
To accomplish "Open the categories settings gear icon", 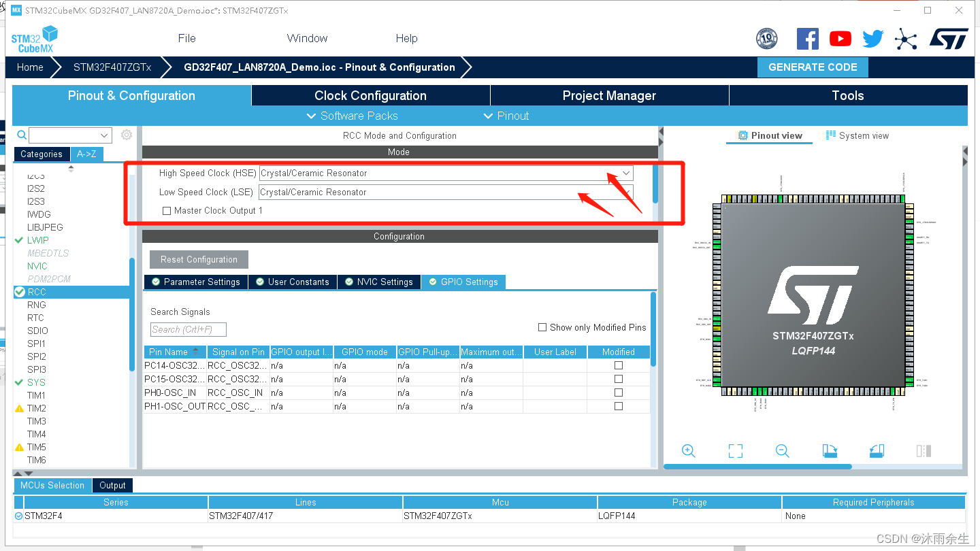I will [126, 135].
